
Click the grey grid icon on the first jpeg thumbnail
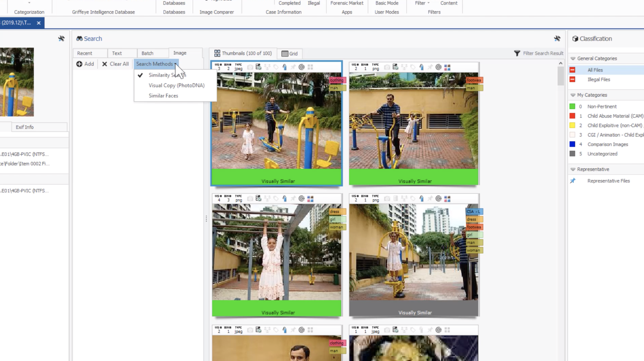click(310, 67)
